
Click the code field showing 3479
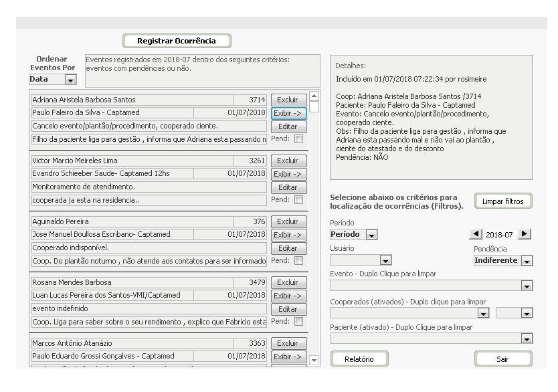tap(250, 282)
